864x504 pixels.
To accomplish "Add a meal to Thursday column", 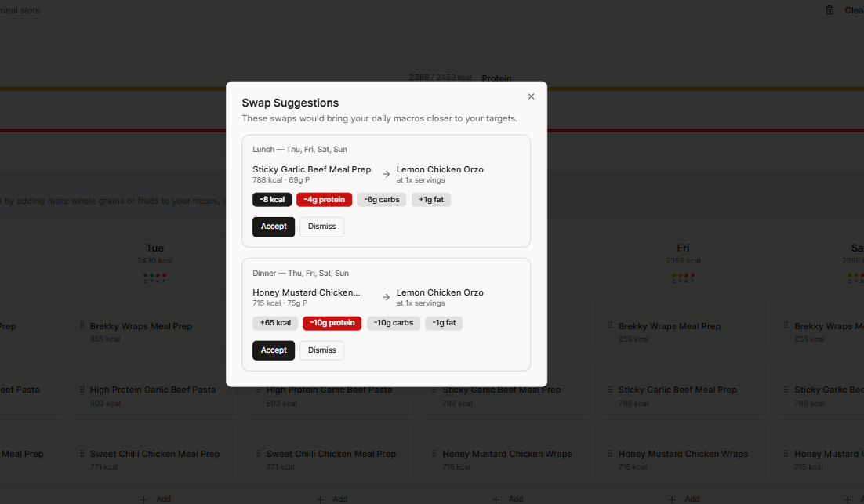I will click(508, 499).
